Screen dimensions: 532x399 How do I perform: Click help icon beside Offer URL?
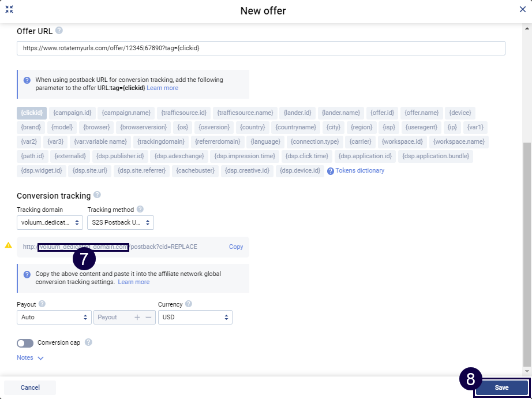(x=59, y=31)
